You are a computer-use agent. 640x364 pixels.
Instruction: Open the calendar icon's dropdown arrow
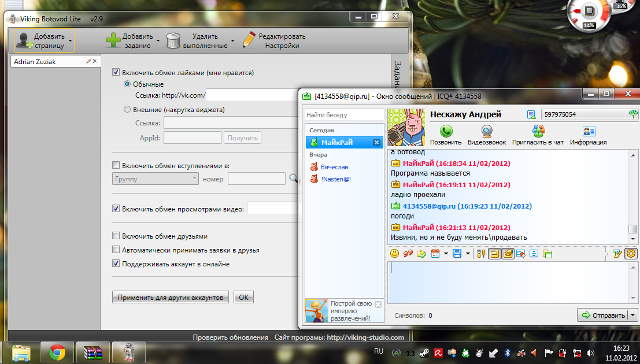click(x=445, y=254)
